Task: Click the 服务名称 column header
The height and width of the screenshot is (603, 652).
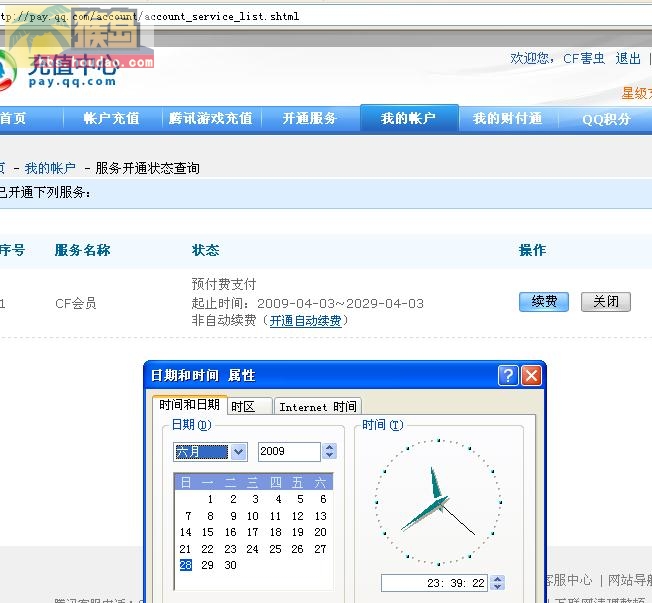Action: (x=82, y=250)
